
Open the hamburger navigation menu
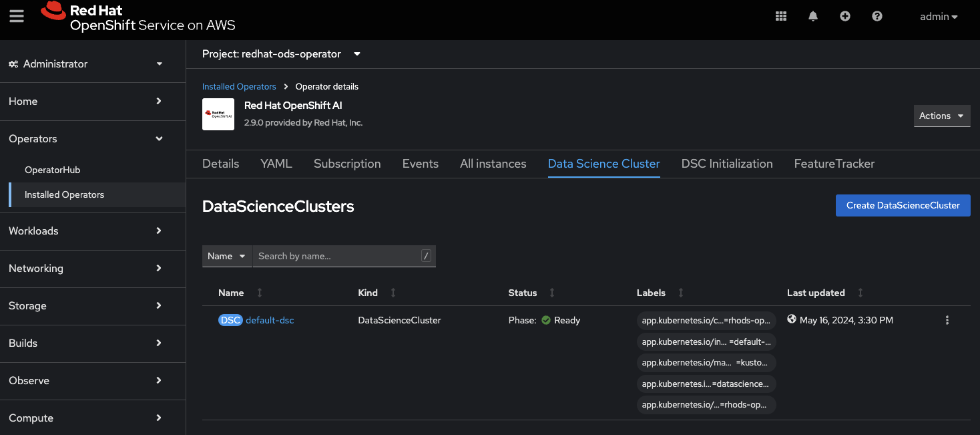[x=17, y=17]
